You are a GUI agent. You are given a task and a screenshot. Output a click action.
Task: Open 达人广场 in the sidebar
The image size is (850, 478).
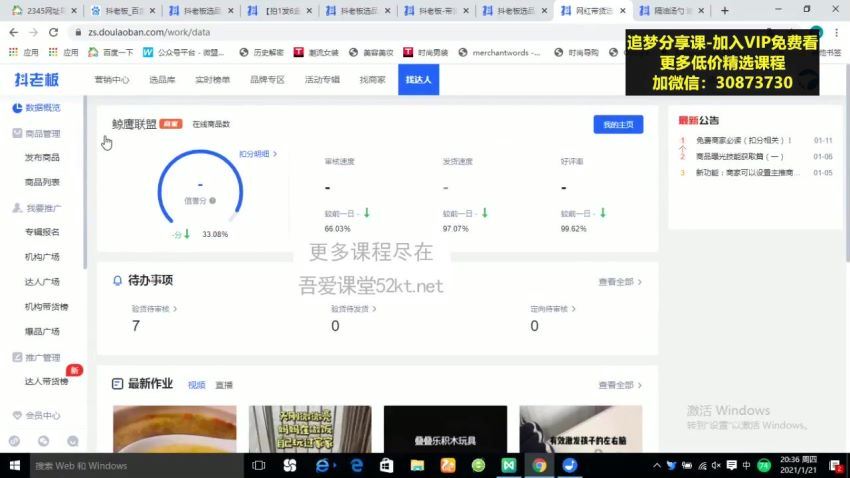(42, 282)
